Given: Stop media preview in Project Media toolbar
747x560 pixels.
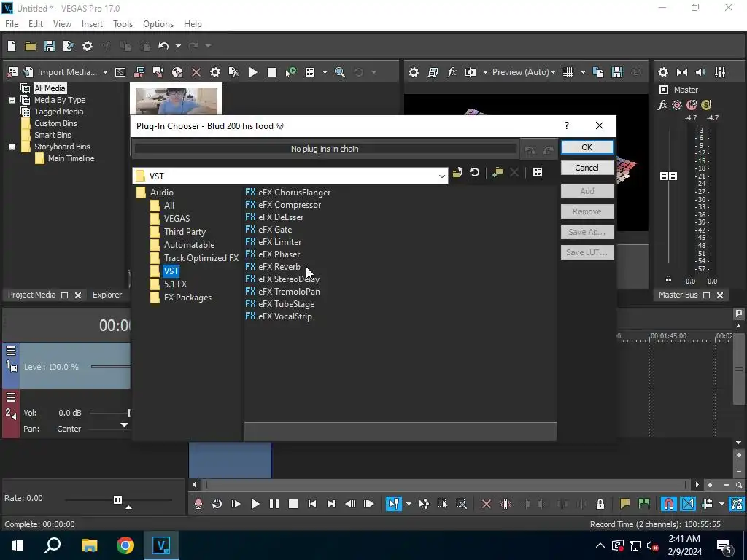Looking at the screenshot, I should [272, 72].
